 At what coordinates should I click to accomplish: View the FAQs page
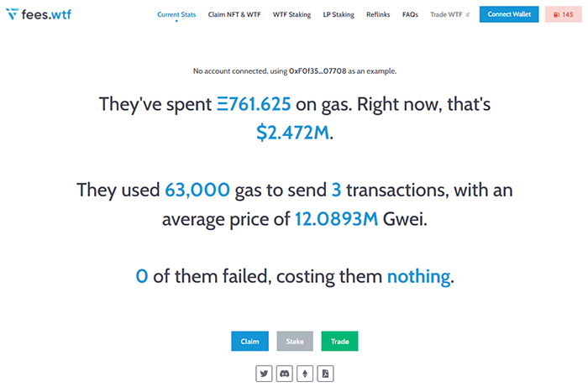pos(410,14)
